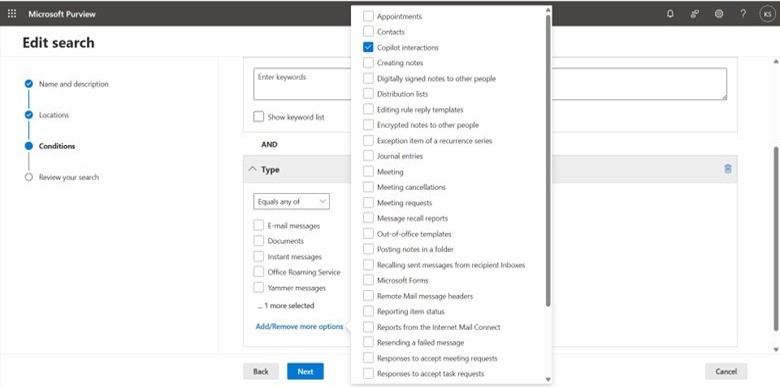Jump to the Locations step
Screen dimensions: 780x387
point(54,115)
